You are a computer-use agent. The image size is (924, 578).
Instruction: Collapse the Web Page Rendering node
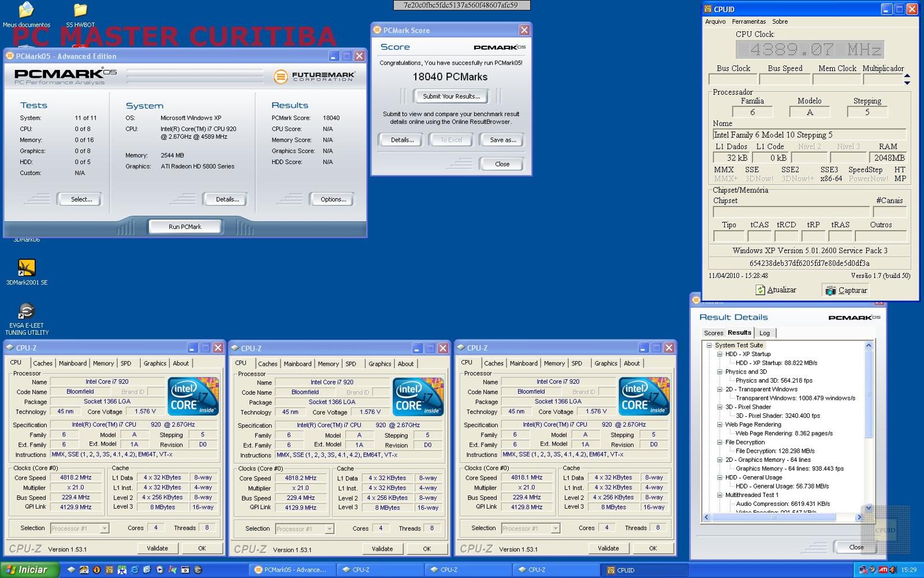(720, 424)
